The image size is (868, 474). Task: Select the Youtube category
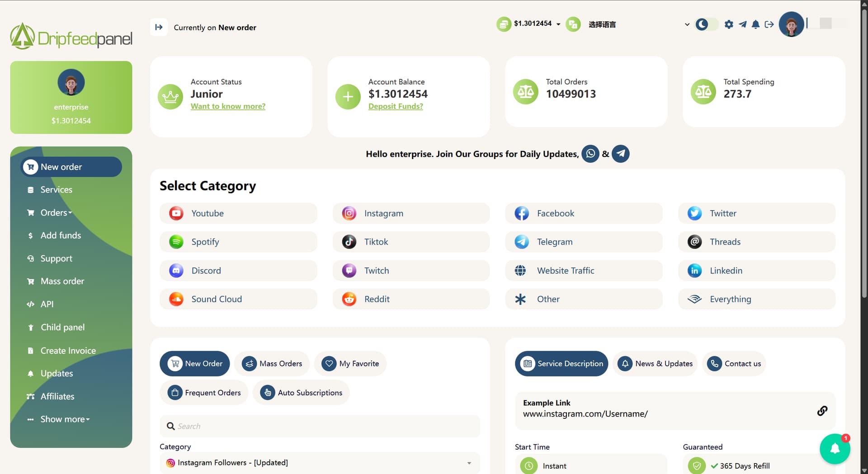tap(238, 213)
